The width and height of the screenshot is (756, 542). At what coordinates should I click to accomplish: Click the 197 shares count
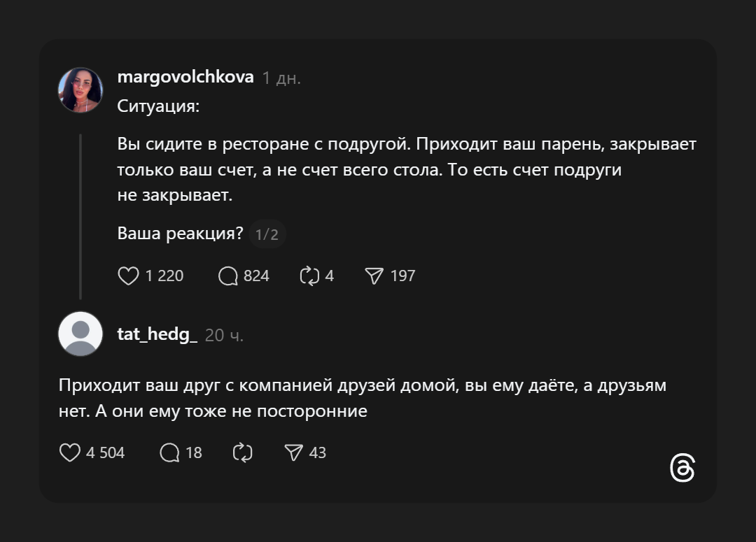pos(402,276)
